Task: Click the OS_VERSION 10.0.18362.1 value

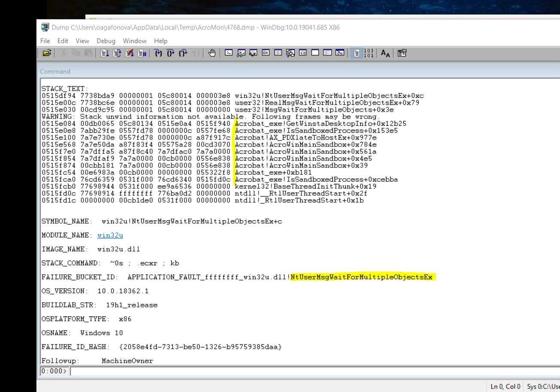Action: [x=123, y=291]
